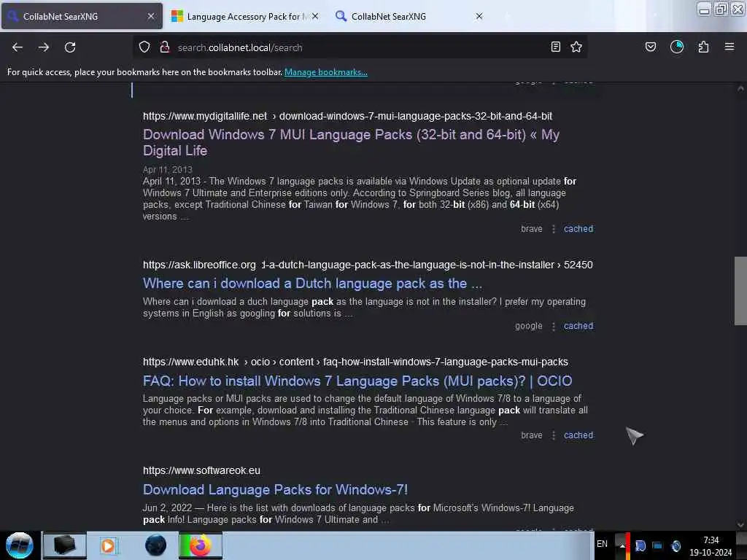Open cached version of OCIO FAQ result
This screenshot has height=560, width=747.
(578, 435)
